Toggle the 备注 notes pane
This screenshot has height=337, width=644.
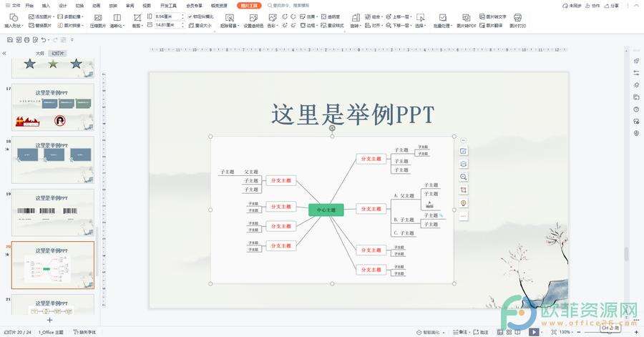pyautogui.click(x=460, y=332)
